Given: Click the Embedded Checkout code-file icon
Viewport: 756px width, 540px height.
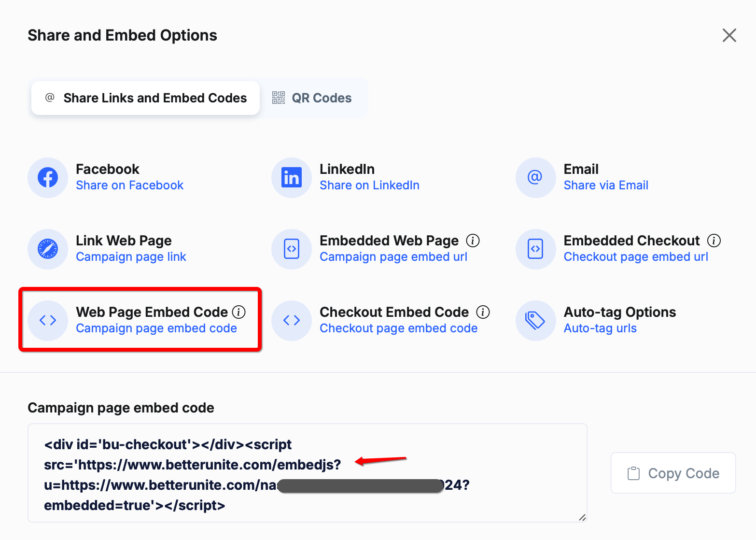Looking at the screenshot, I should pyautogui.click(x=535, y=249).
